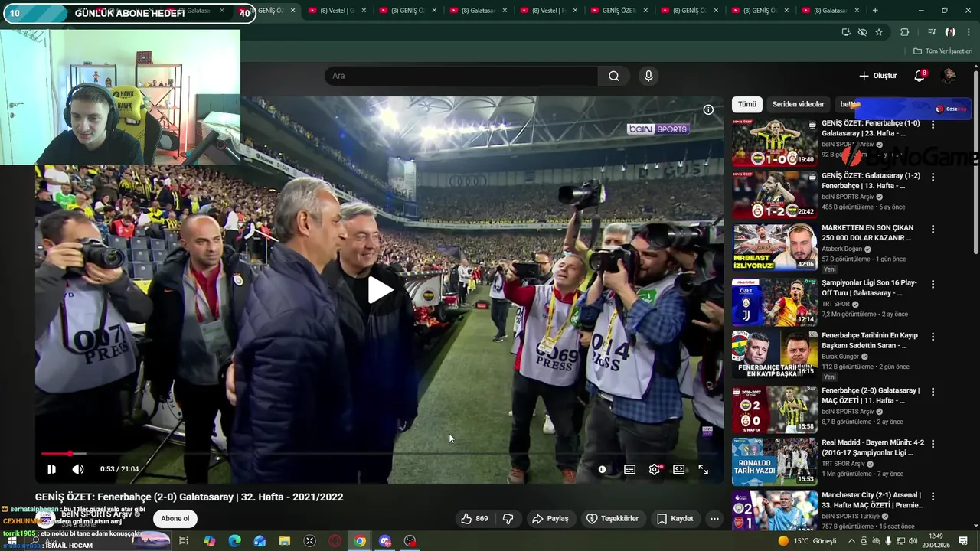980x551 pixels.
Task: Pause the video with the pause button
Action: click(51, 469)
